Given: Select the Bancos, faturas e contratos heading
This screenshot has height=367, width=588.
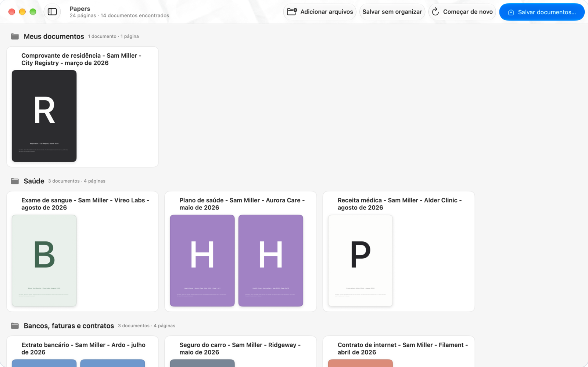Looking at the screenshot, I should coord(69,326).
